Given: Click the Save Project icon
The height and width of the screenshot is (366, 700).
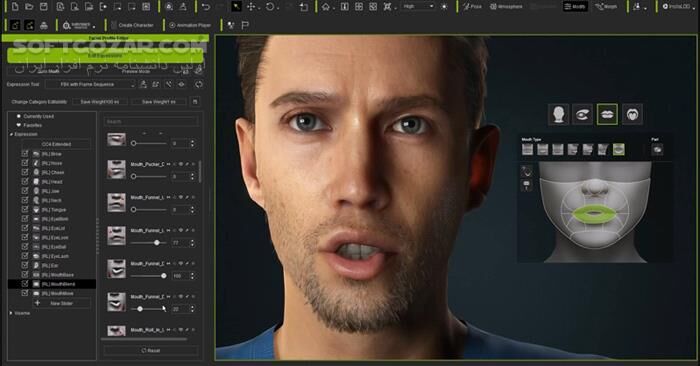Looking at the screenshot, I should click(43, 7).
